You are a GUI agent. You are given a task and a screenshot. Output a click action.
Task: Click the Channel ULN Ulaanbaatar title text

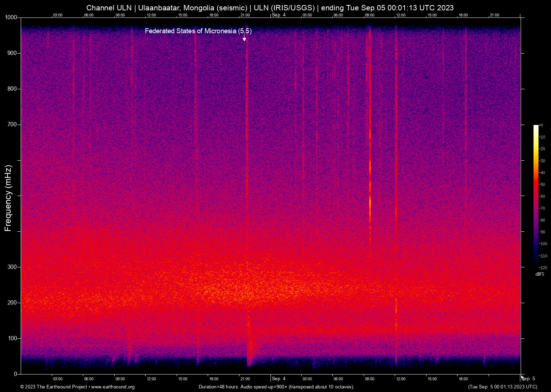click(270, 8)
